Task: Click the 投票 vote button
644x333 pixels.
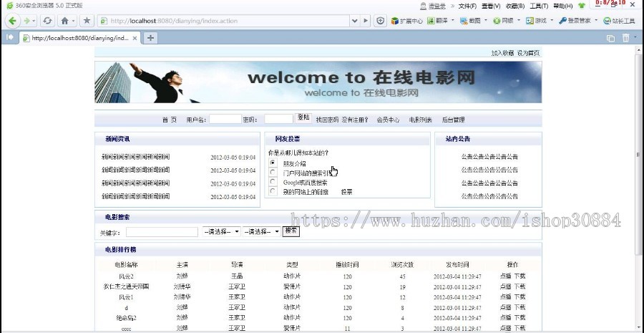Action: point(346,192)
